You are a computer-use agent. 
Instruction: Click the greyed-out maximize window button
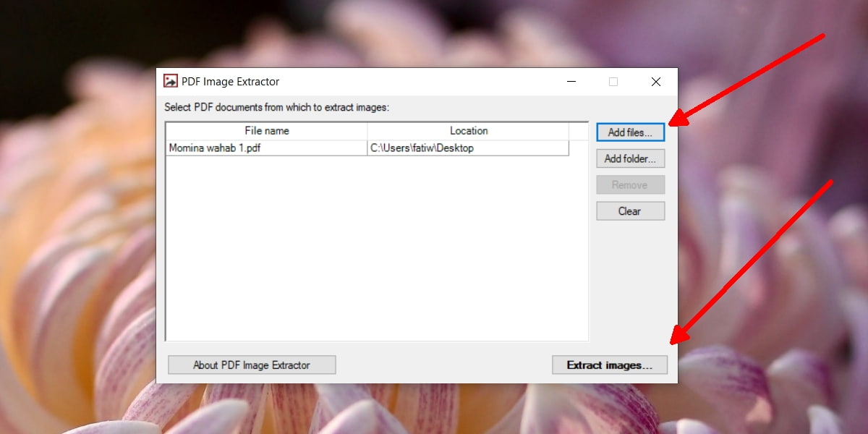613,82
